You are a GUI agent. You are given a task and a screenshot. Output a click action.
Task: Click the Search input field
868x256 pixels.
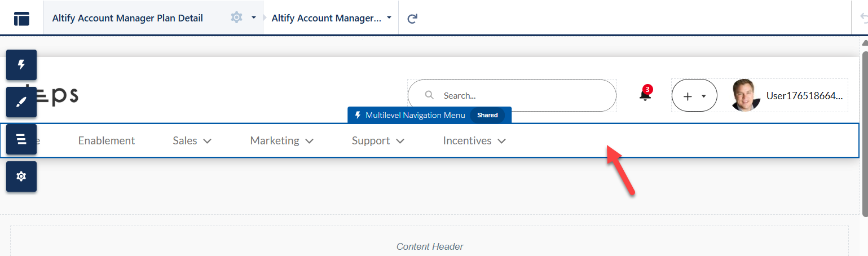pyautogui.click(x=519, y=96)
